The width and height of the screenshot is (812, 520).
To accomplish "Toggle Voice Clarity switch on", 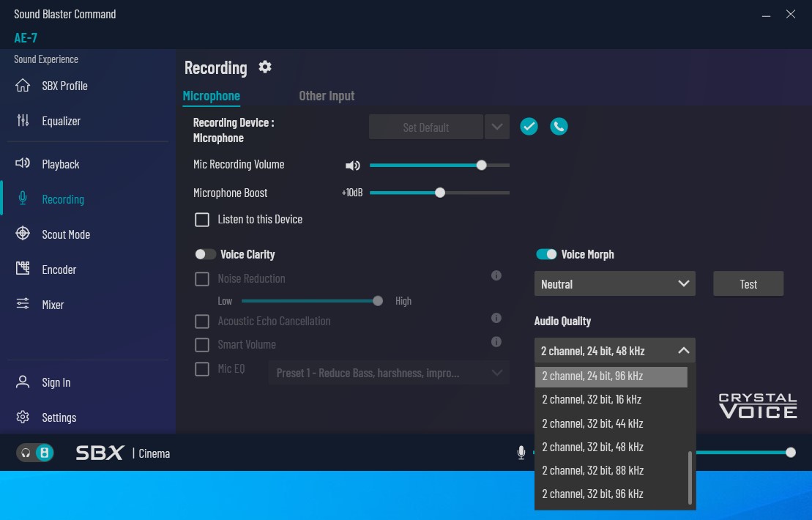I will pyautogui.click(x=205, y=254).
